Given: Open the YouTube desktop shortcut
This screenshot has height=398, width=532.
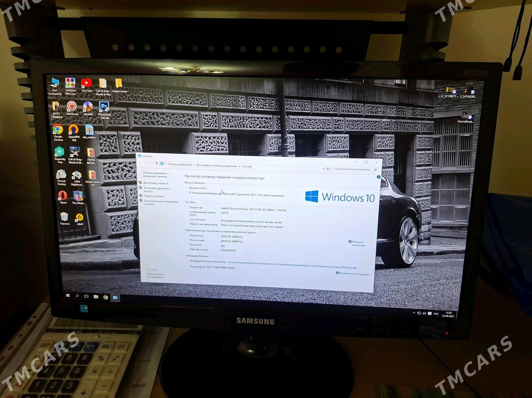Looking at the screenshot, I should 87,86.
